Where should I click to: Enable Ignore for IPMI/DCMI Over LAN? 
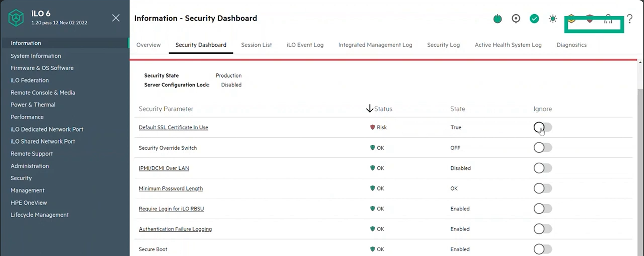pos(543,168)
